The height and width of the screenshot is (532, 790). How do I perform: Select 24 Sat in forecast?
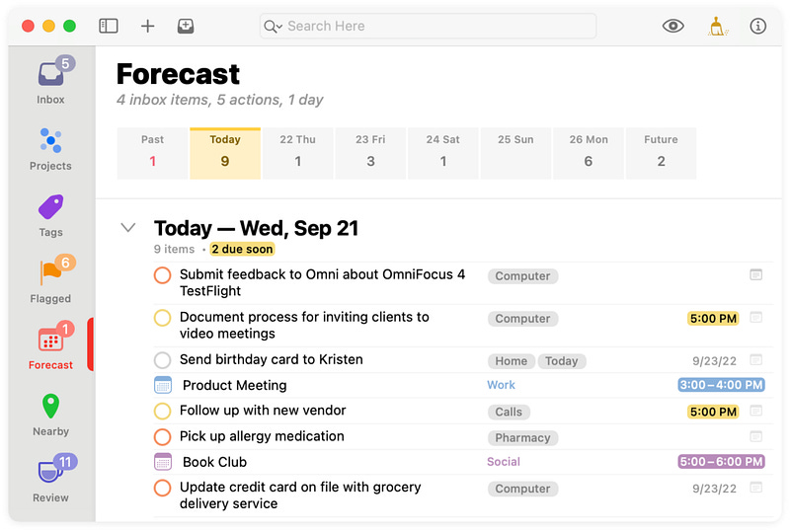click(442, 153)
